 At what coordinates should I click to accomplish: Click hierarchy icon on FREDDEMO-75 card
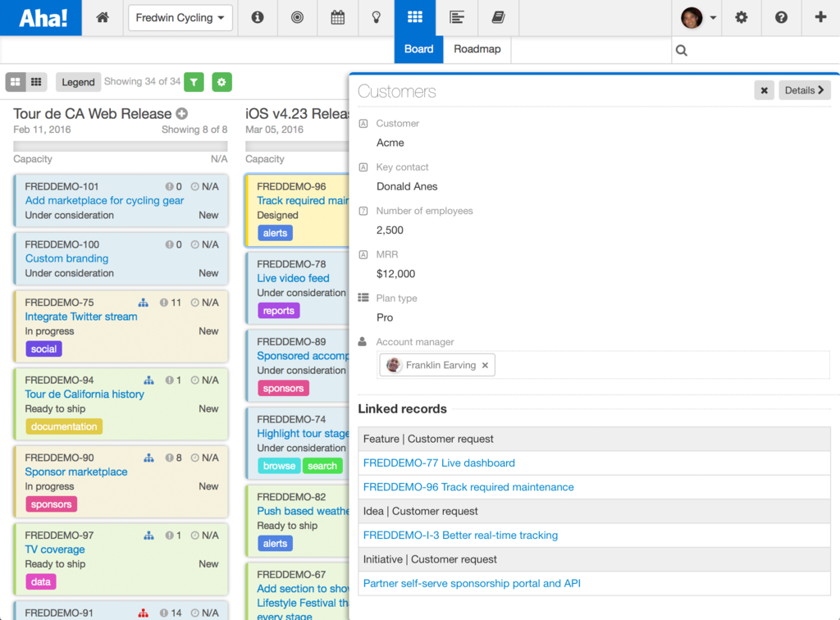143,303
